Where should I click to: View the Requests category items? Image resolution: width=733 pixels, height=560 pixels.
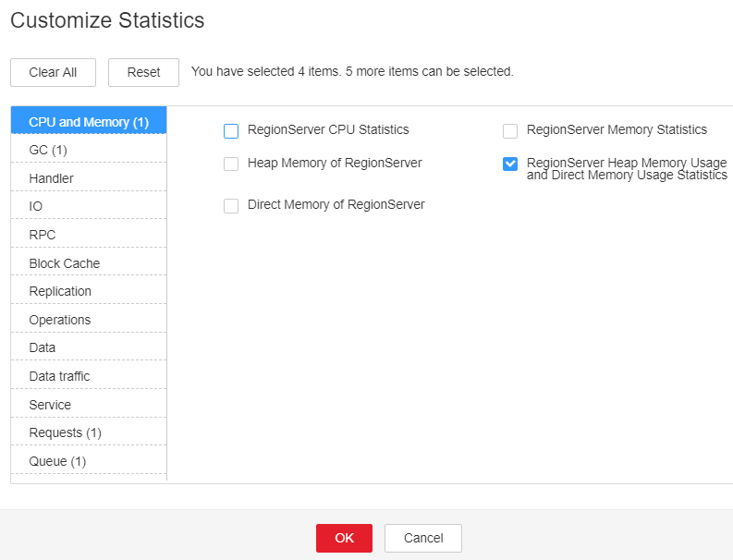(89, 432)
